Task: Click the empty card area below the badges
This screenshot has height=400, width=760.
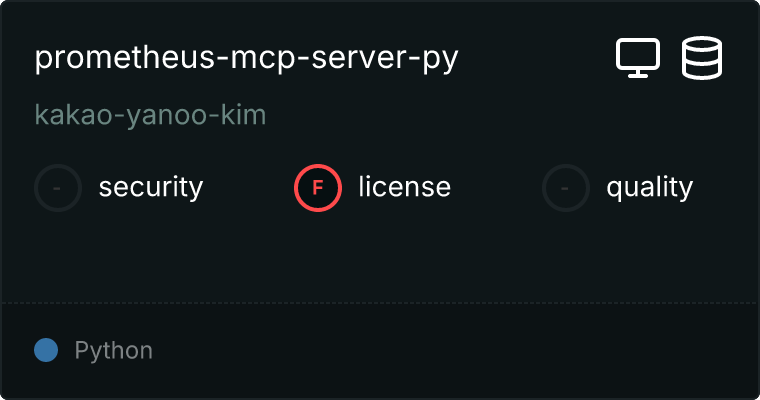Action: click(380, 257)
